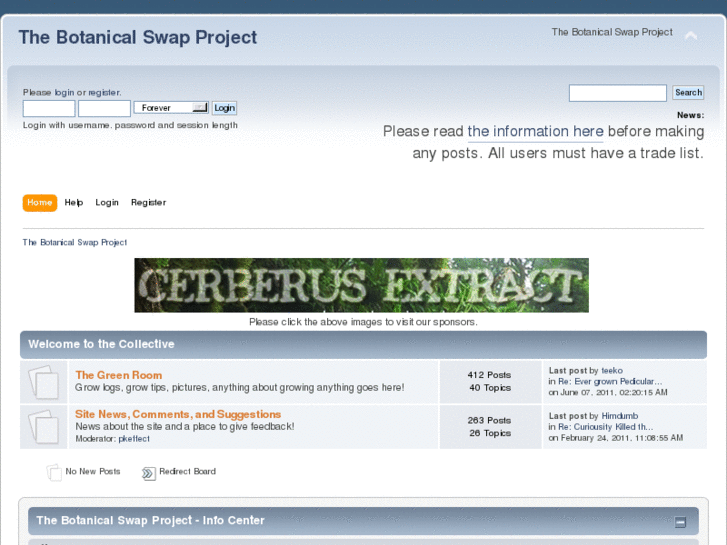
Task: Open the Register menu item
Action: click(x=148, y=203)
